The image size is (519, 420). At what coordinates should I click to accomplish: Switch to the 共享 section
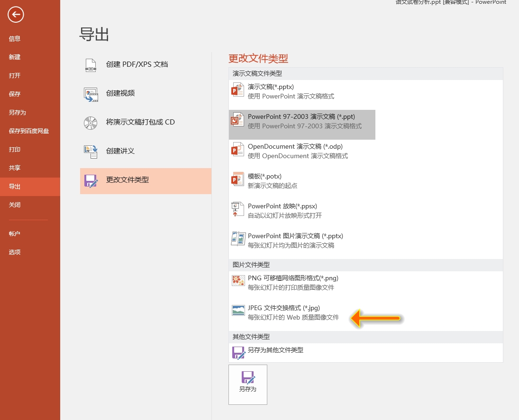pos(15,168)
